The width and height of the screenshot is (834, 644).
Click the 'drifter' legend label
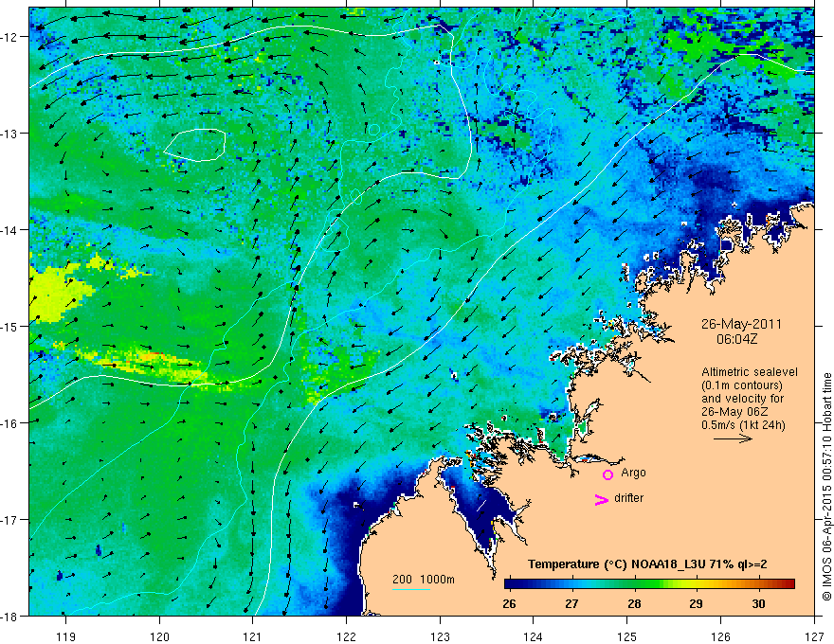[x=628, y=498]
